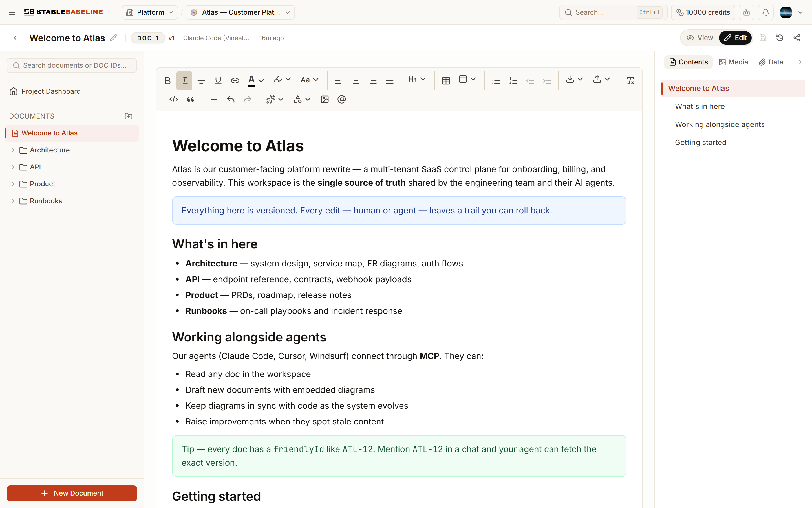This screenshot has height=508, width=812.
Task: Open the layout block dropdown
Action: [467, 79]
